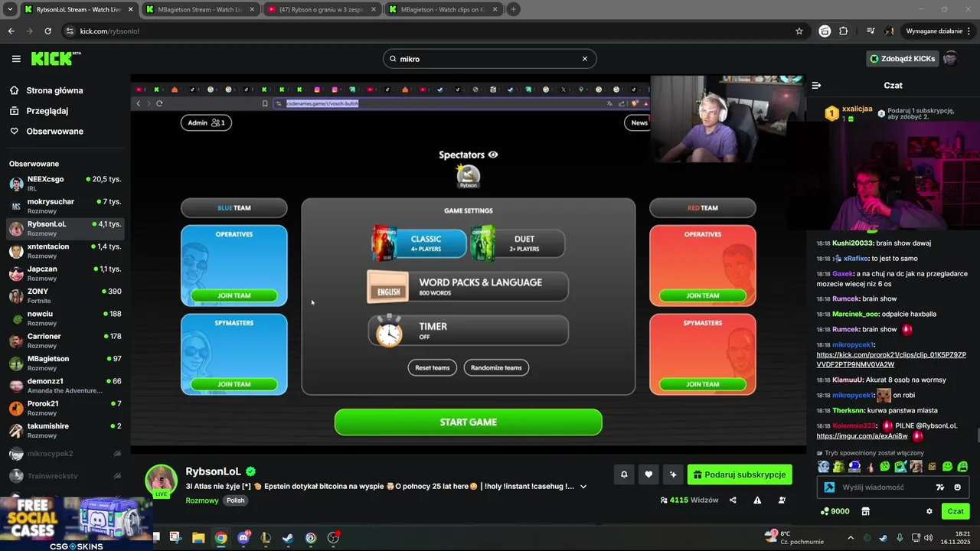The image size is (980, 551).
Task: Open the imgur.com link in chat
Action: pos(862,436)
